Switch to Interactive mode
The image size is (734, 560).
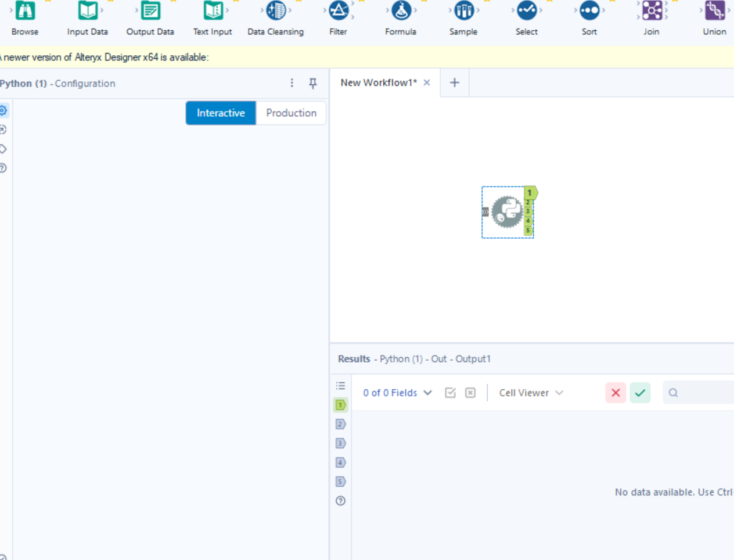click(x=221, y=113)
